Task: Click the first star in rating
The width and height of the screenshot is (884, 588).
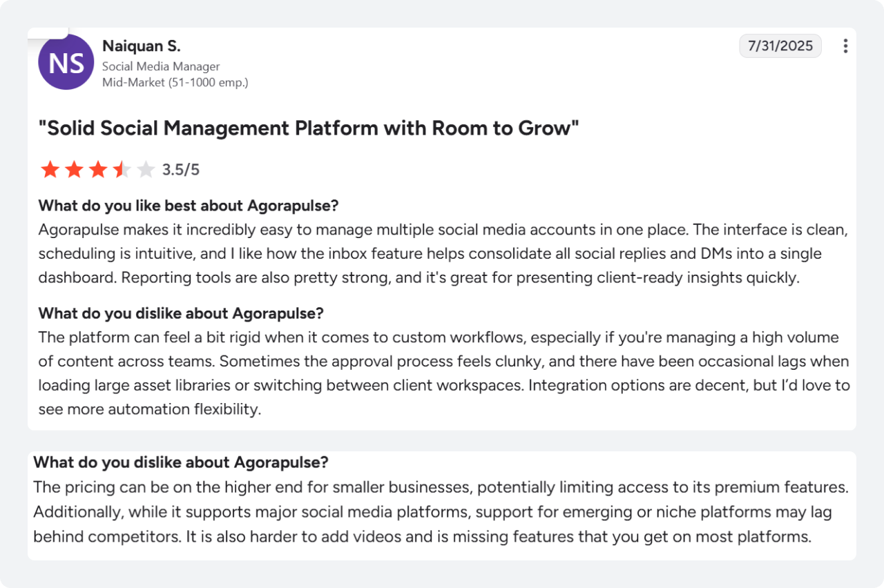Action: (50, 170)
